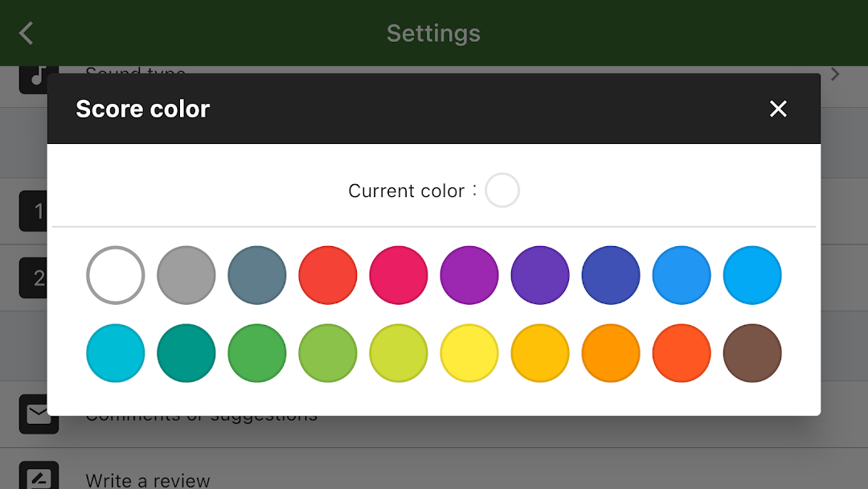868x489 pixels.
Task: Pick the pink color swatch
Action: [x=399, y=275]
